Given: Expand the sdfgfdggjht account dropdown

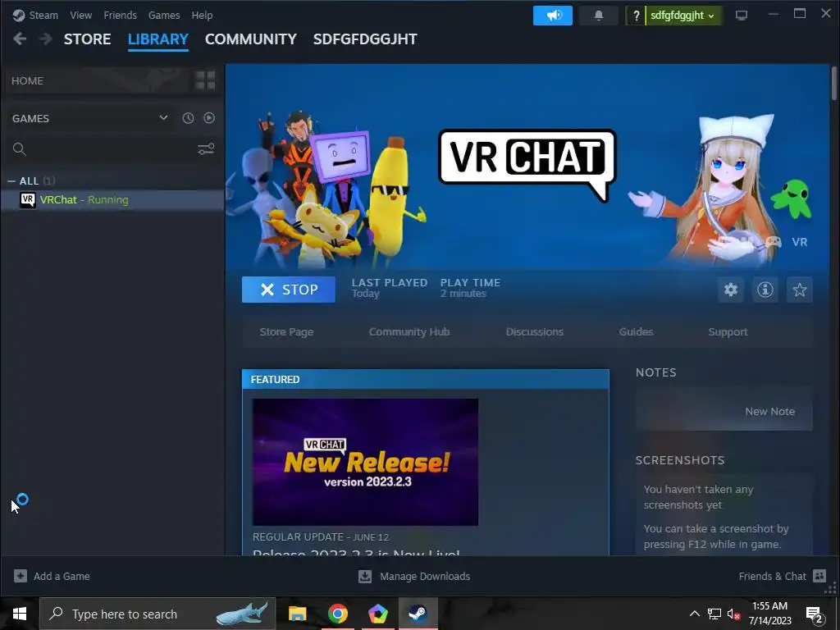Looking at the screenshot, I should (683, 16).
